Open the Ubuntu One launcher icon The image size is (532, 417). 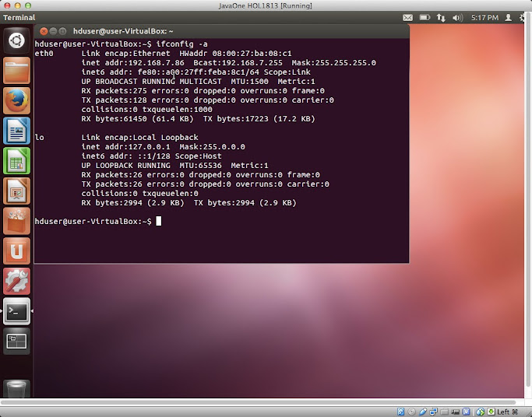pos(16,251)
